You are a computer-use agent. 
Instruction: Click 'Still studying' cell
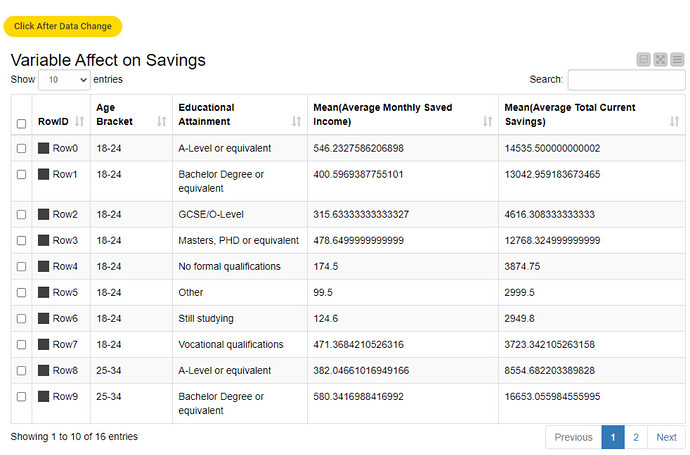pos(206,319)
